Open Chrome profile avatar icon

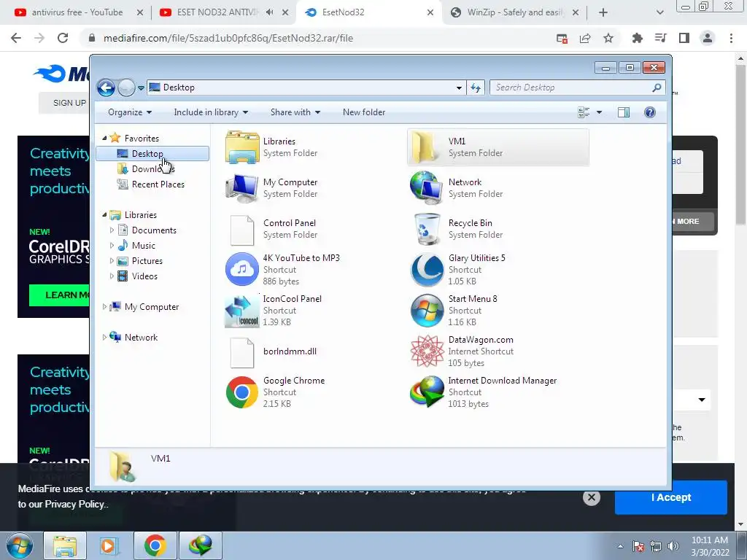click(708, 38)
